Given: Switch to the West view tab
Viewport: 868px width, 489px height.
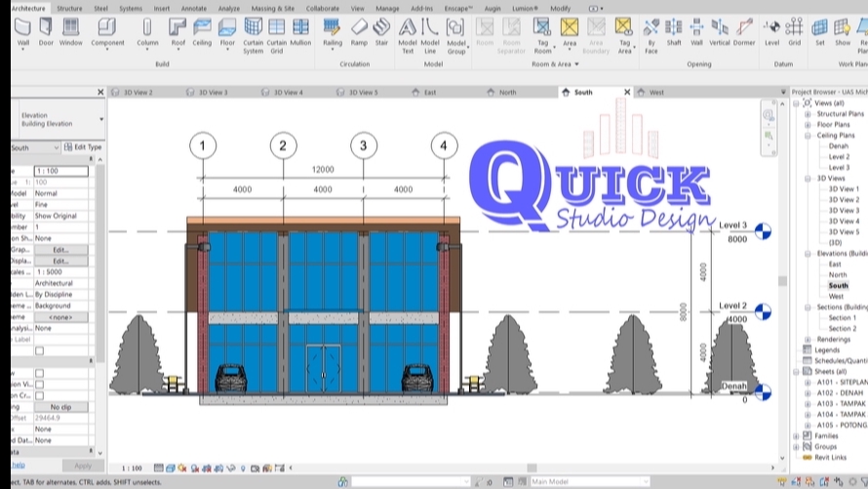Looking at the screenshot, I should pos(656,93).
